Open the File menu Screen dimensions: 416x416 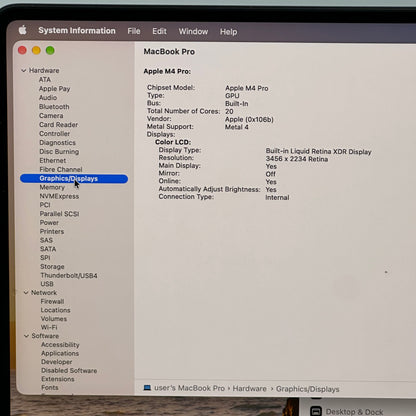(134, 31)
